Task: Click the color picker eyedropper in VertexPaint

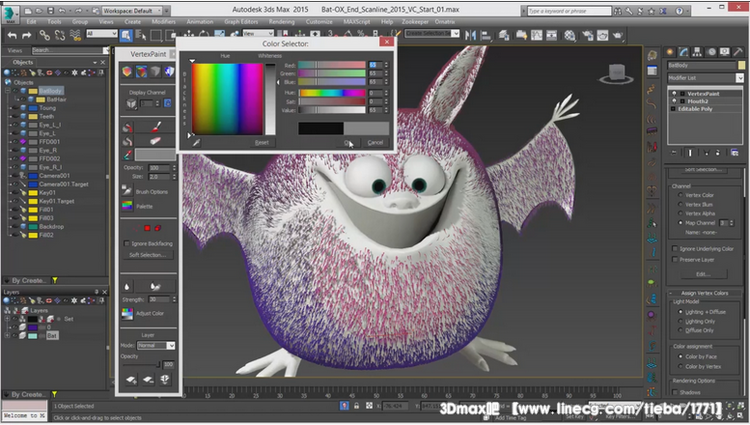Action: click(128, 155)
